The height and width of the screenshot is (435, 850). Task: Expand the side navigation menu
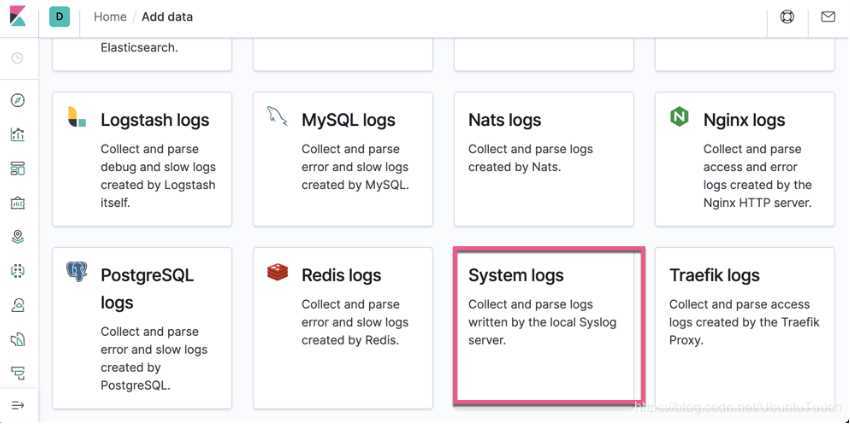click(18, 405)
